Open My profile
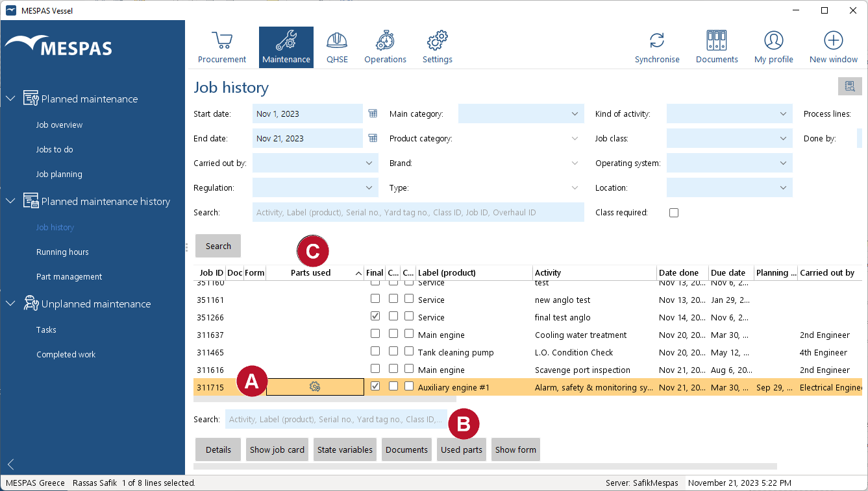The height and width of the screenshot is (491, 868). [x=774, y=47]
